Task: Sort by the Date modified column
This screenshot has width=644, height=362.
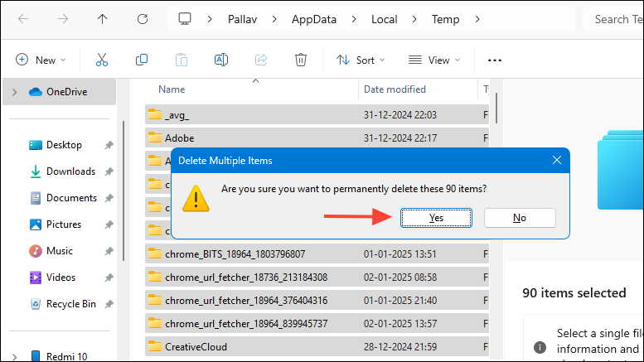Action: [x=395, y=89]
